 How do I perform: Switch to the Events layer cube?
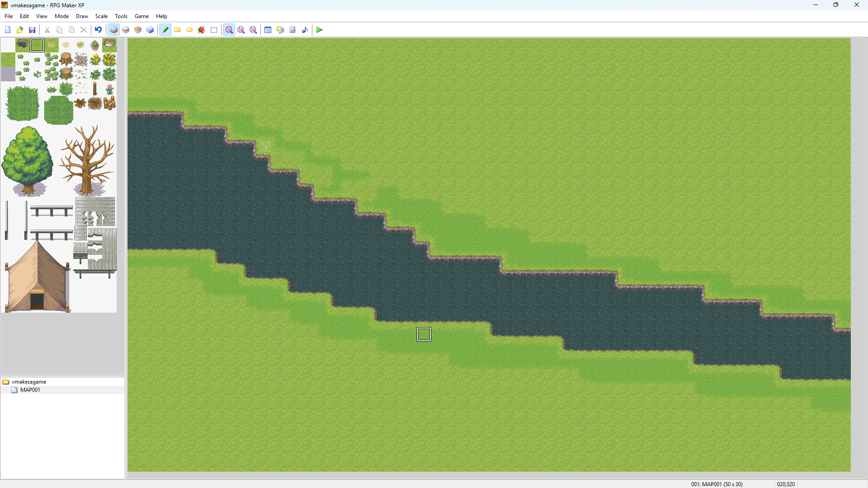pyautogui.click(x=151, y=30)
